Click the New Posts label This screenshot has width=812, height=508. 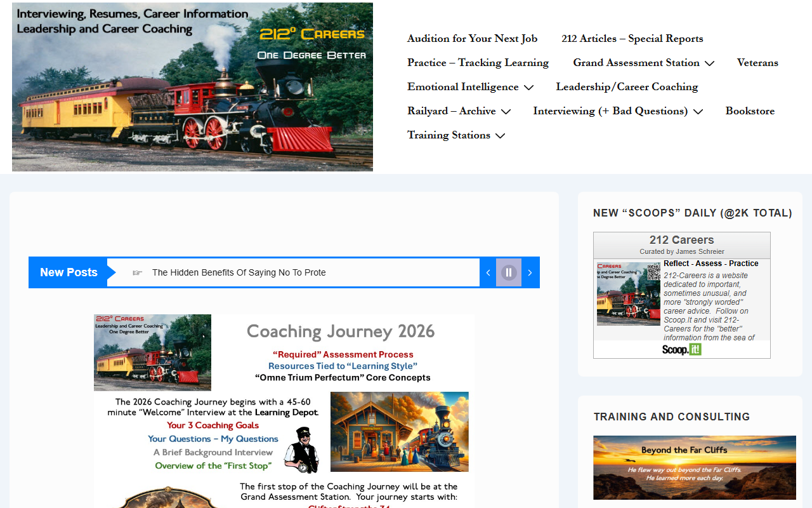pyautogui.click(x=69, y=272)
